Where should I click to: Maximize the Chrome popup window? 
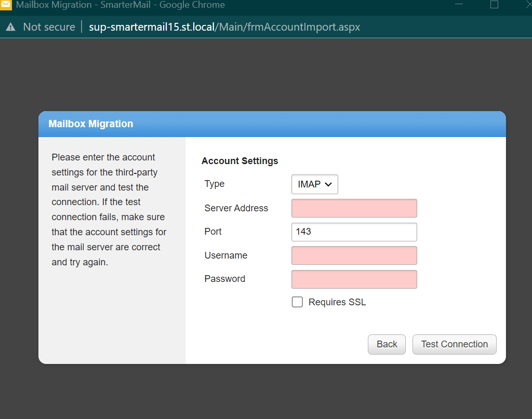click(x=494, y=5)
